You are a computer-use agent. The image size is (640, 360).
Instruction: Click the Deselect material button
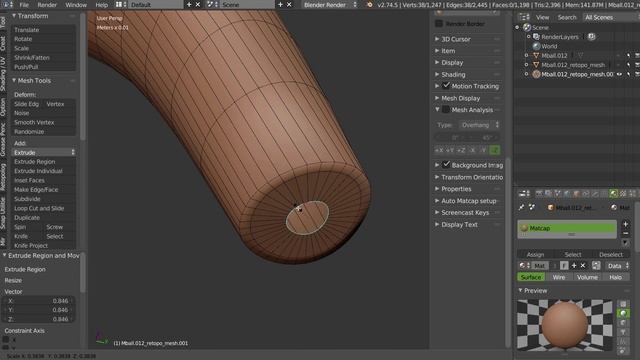point(611,254)
